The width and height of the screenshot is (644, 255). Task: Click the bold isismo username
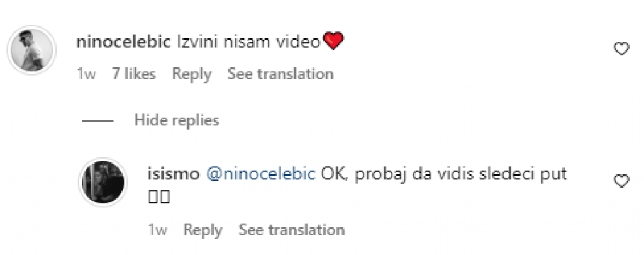click(172, 174)
